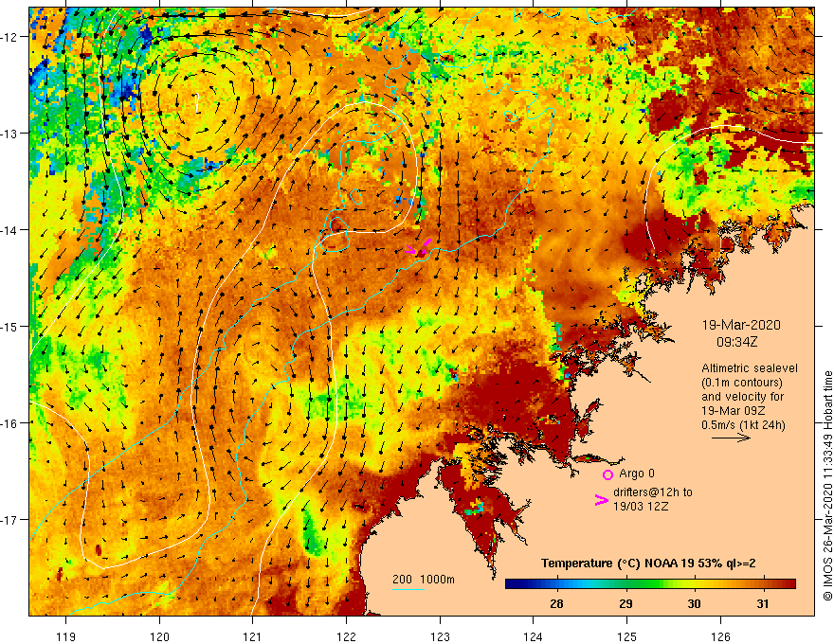This screenshot has width=834, height=644.
Task: Click the 'and velocity for' text line
Action: (x=740, y=397)
